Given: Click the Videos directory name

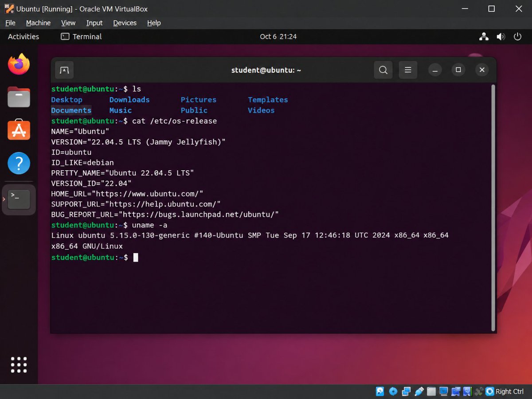Looking at the screenshot, I should click(x=261, y=110).
